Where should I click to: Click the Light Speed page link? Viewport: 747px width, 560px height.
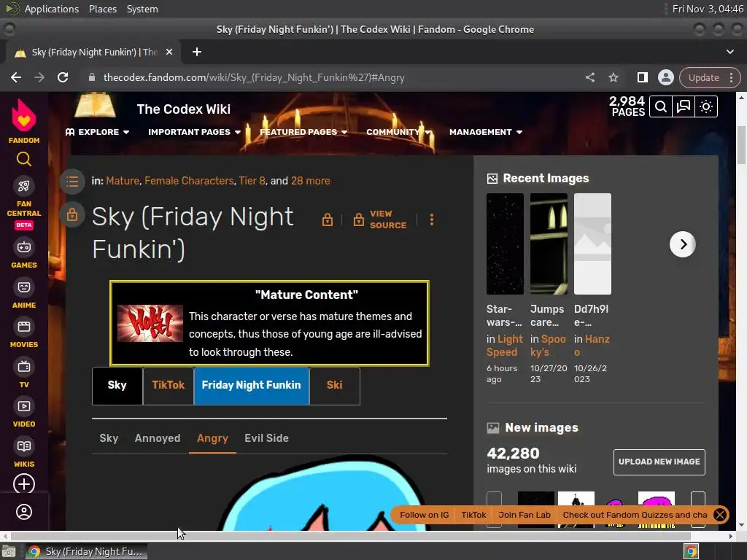[x=505, y=346]
